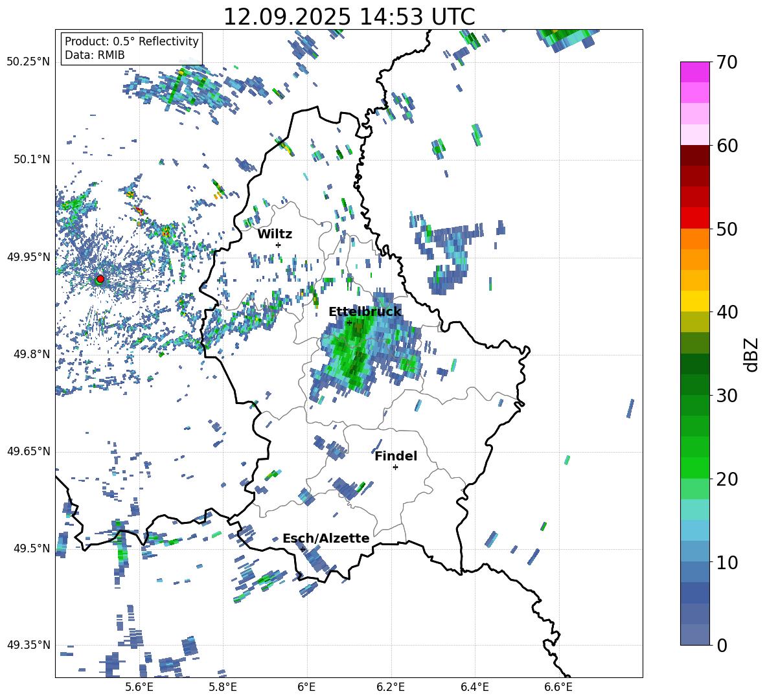The image size is (767, 700).
Task: Click the Findel station cross marker
Action: coord(395,467)
